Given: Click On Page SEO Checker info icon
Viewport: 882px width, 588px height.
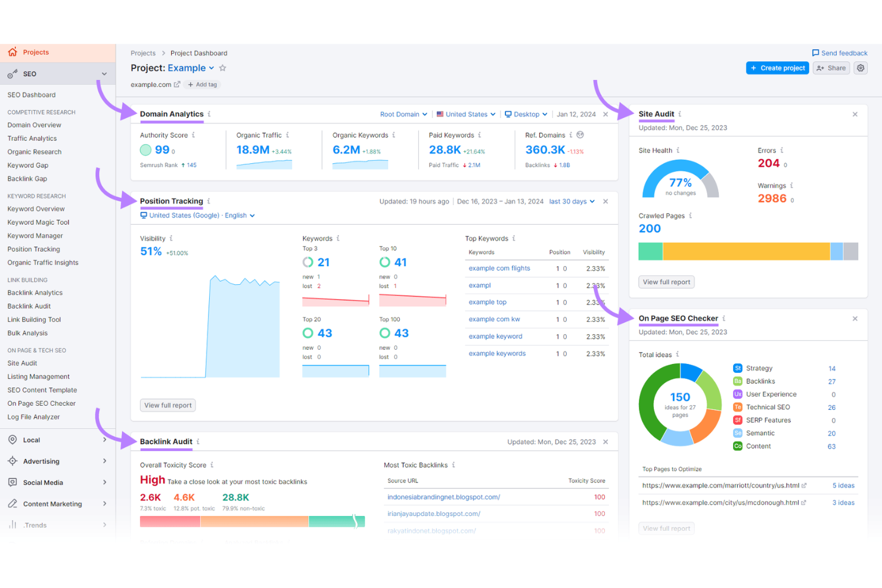Looking at the screenshot, I should pyautogui.click(x=723, y=318).
